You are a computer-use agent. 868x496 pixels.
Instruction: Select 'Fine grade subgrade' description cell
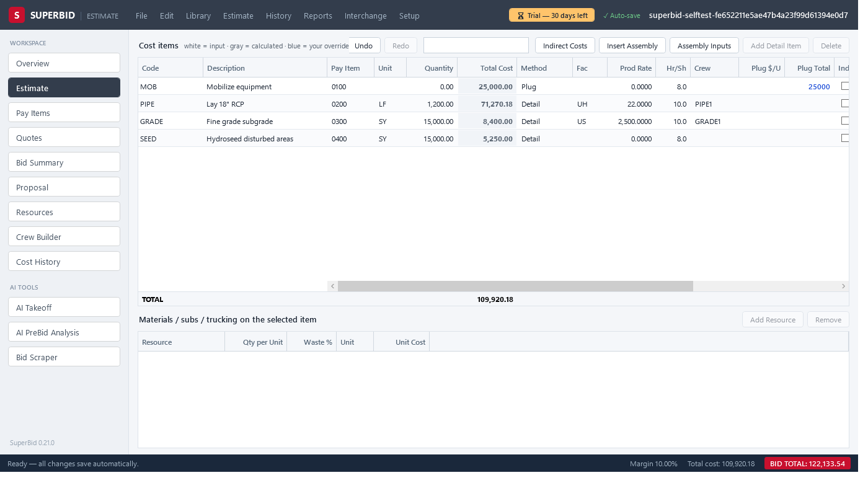pos(265,121)
